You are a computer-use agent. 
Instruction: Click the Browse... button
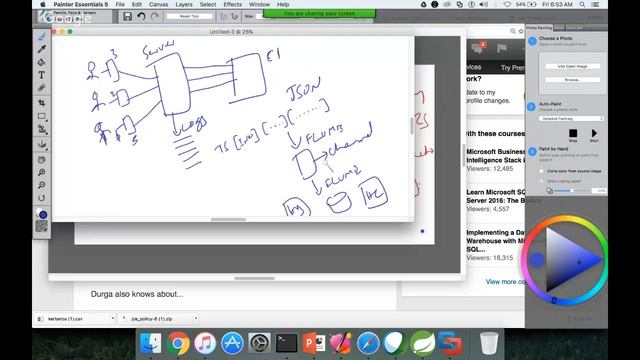572,80
